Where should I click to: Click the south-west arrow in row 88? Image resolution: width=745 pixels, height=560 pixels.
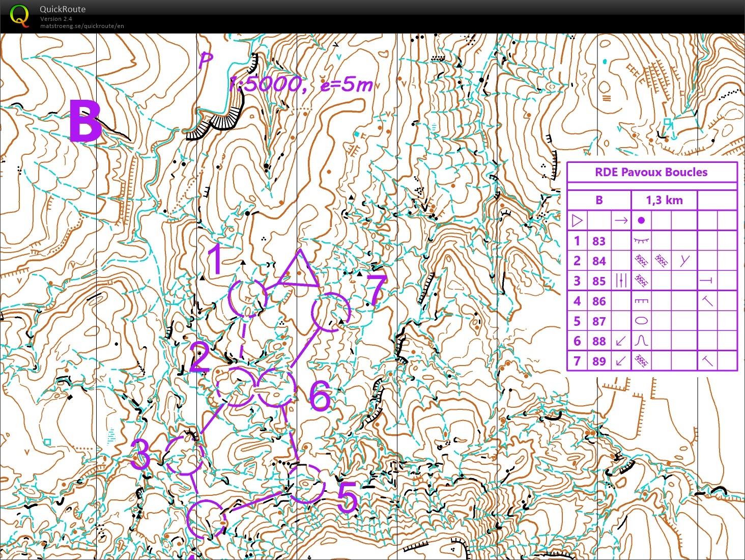620,341
